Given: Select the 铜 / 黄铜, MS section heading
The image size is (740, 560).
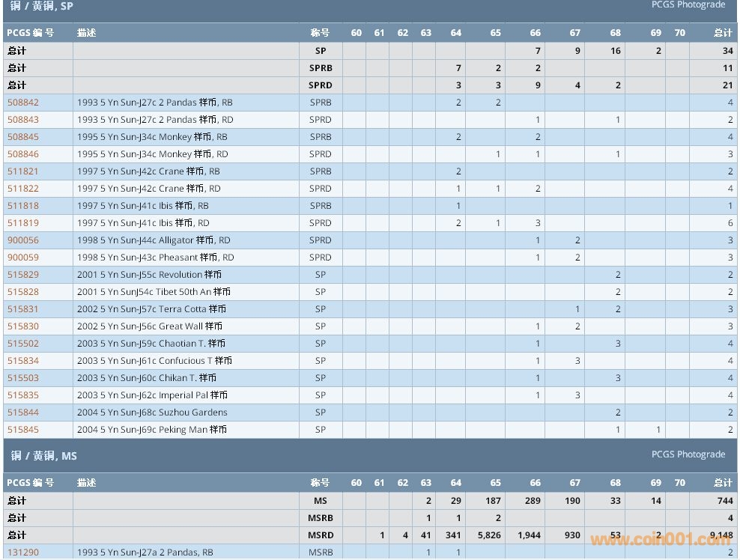Looking at the screenshot, I should pyautogui.click(x=43, y=456).
